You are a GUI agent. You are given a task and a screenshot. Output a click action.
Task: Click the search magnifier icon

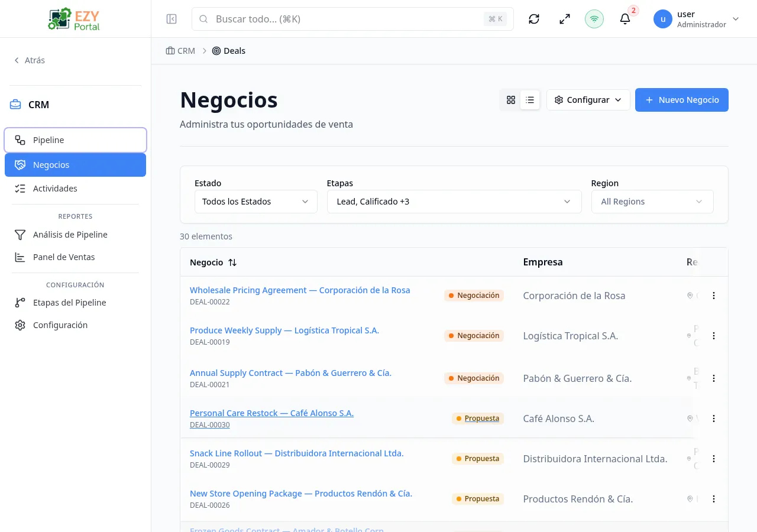click(203, 19)
